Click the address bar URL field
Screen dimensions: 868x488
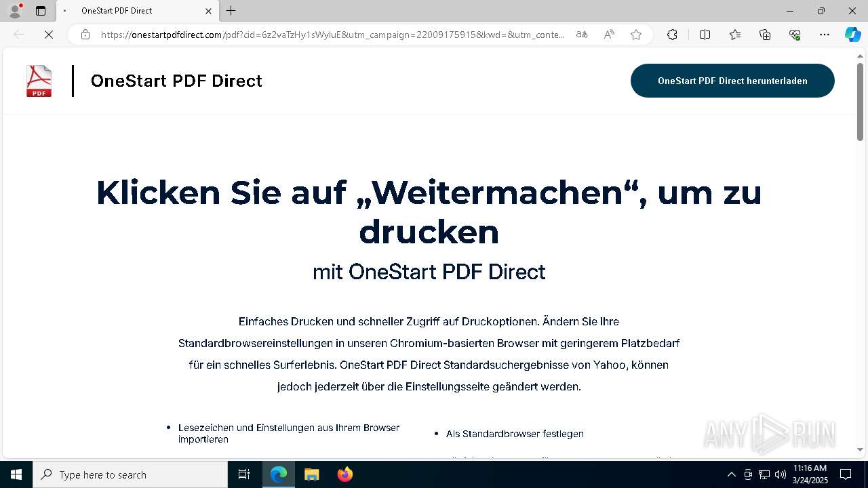332,35
